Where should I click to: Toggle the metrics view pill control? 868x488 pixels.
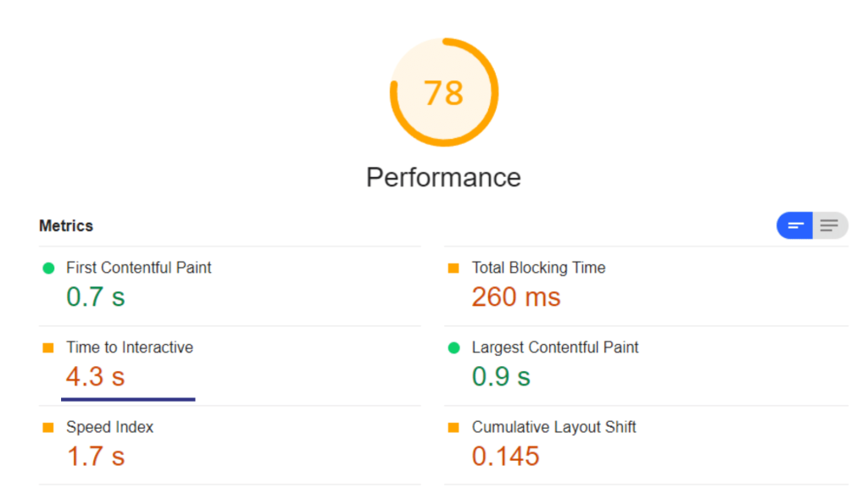[811, 225]
